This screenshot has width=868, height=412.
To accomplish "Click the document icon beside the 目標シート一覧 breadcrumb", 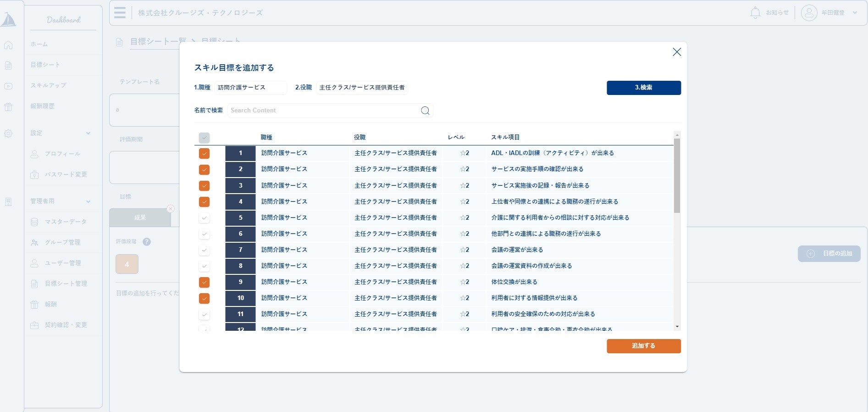I will tap(119, 42).
